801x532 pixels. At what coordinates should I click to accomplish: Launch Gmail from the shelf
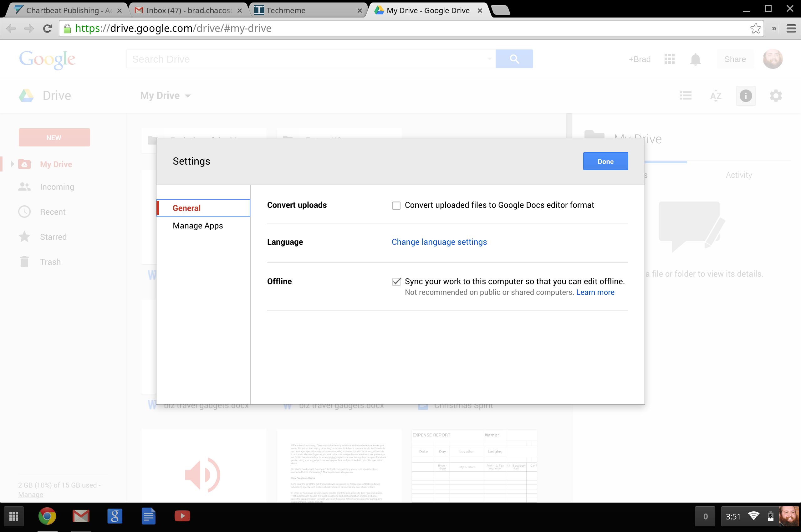point(81,516)
